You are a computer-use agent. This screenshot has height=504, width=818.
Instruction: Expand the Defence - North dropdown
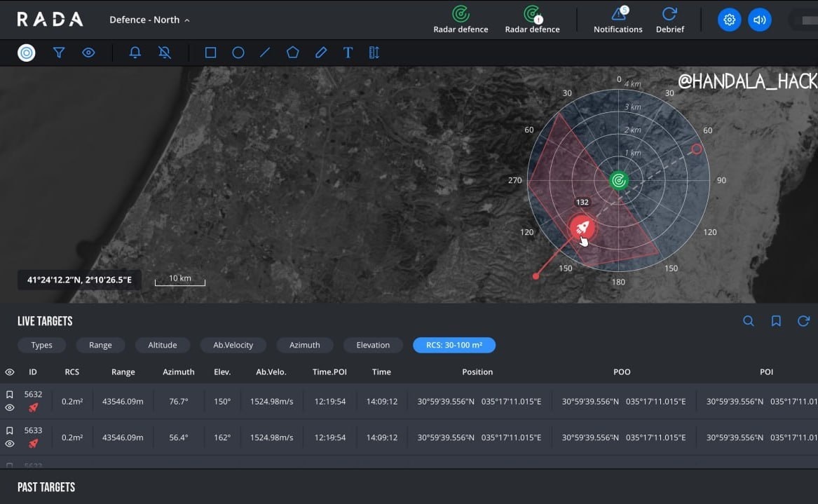[149, 20]
